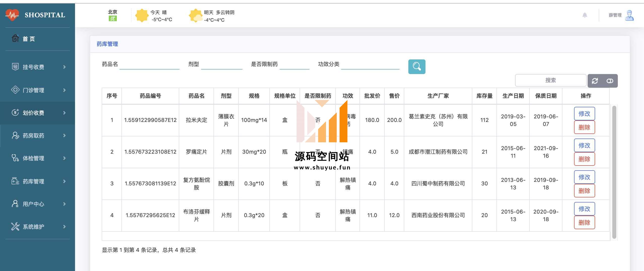Click the magnifier search button

click(x=417, y=67)
